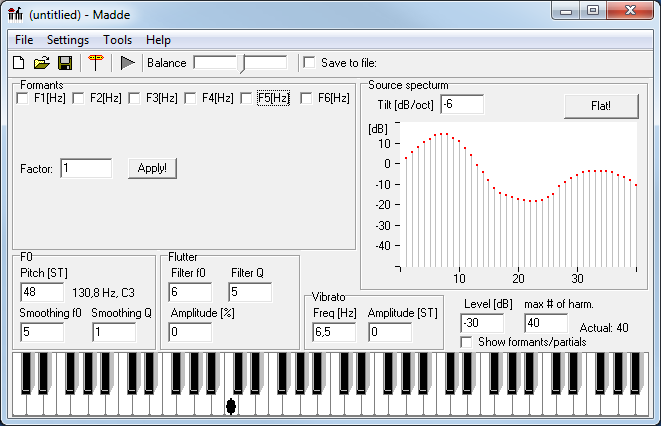Check the Save to file option
The image size is (661, 426).
click(309, 63)
